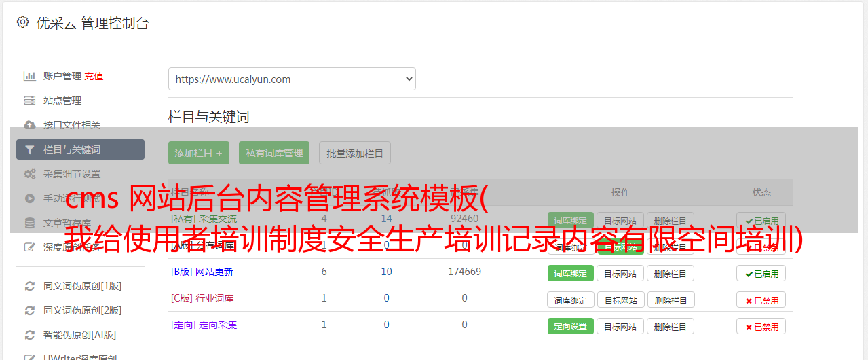Toggle the 已启用 status of 网站更新
Viewport: 868px width, 360px height.
[761, 273]
